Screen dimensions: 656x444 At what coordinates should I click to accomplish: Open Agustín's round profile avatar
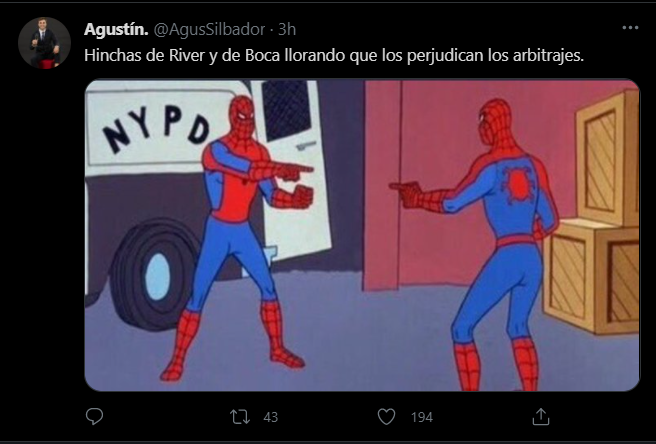pos(44,43)
